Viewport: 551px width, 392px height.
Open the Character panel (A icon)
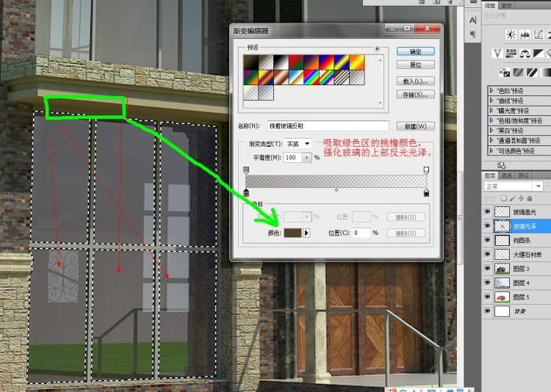(x=473, y=21)
